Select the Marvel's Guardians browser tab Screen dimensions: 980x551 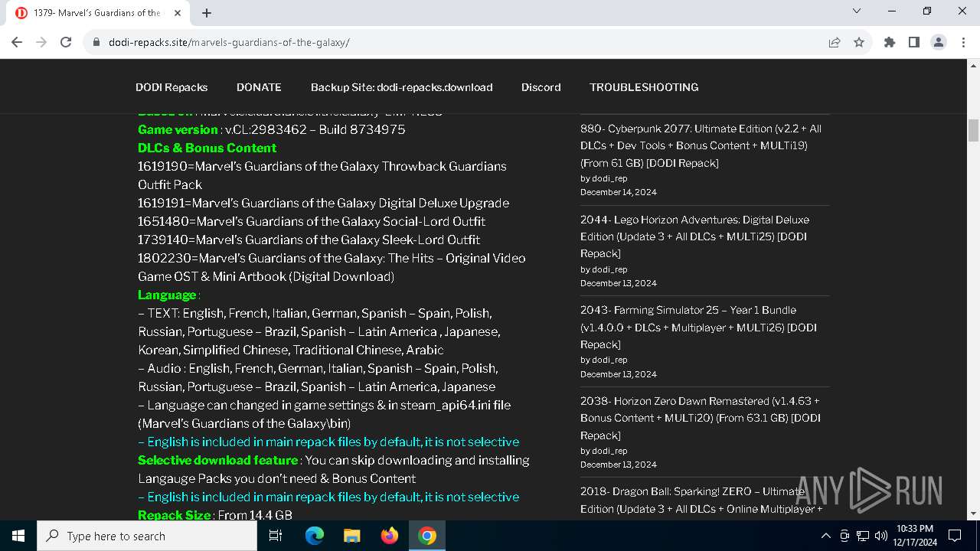click(x=100, y=13)
